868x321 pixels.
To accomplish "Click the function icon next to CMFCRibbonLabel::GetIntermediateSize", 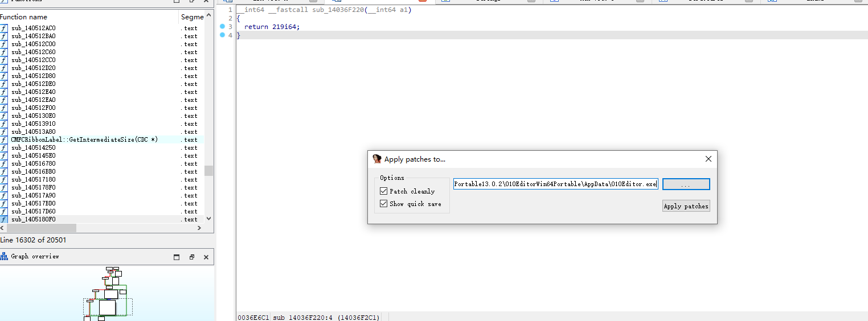I will (4, 139).
